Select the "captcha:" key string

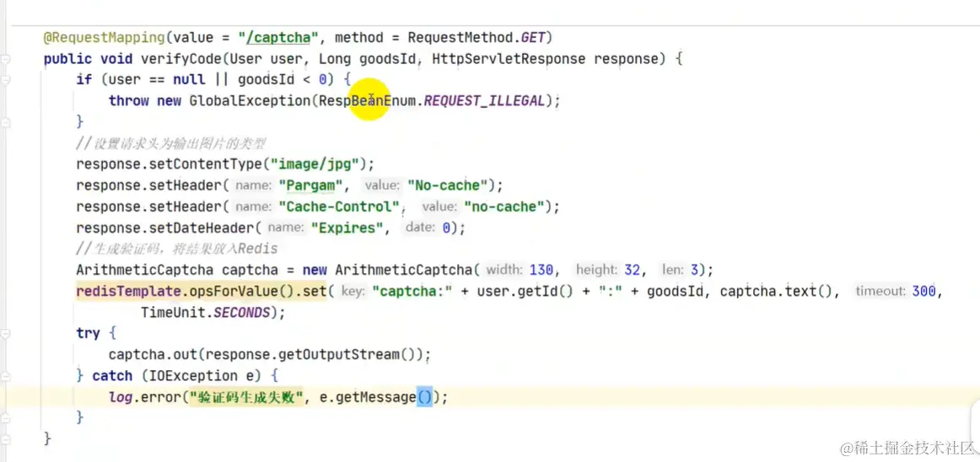click(412, 292)
